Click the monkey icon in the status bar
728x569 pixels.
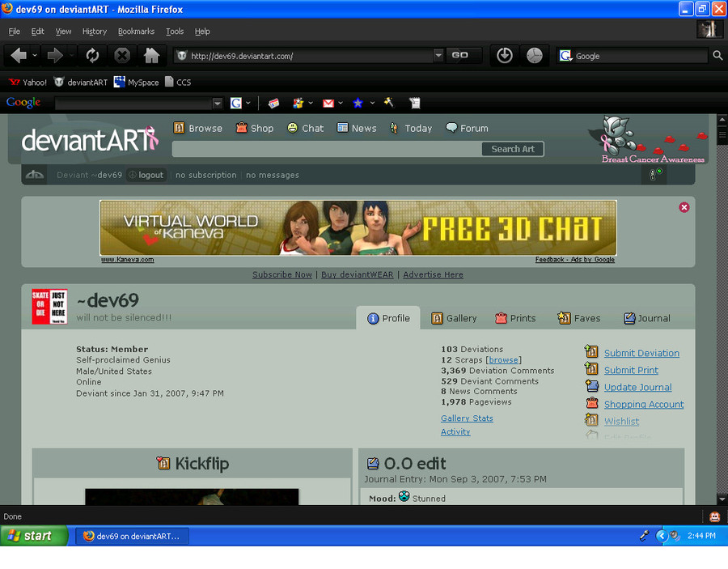tap(714, 516)
